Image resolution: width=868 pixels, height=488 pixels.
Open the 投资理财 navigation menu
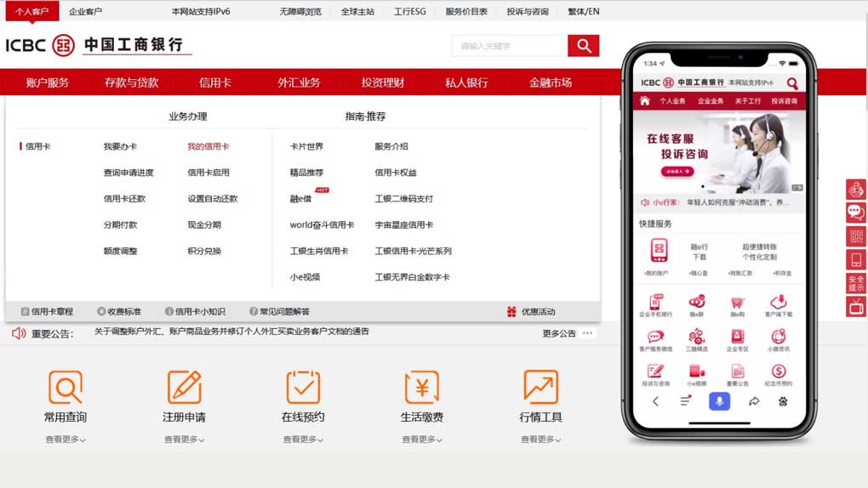[383, 82]
